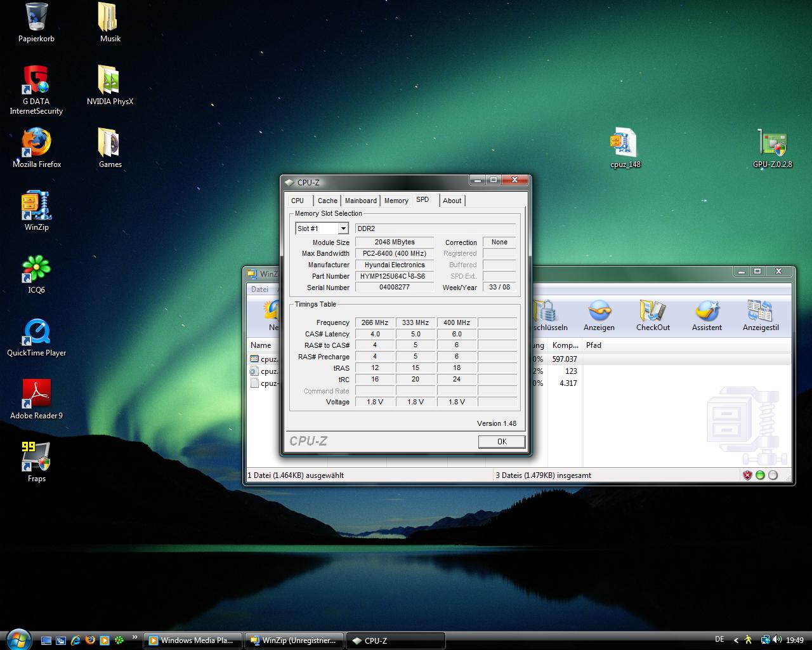Open Adobe Reader 9 shortcut

[36, 394]
